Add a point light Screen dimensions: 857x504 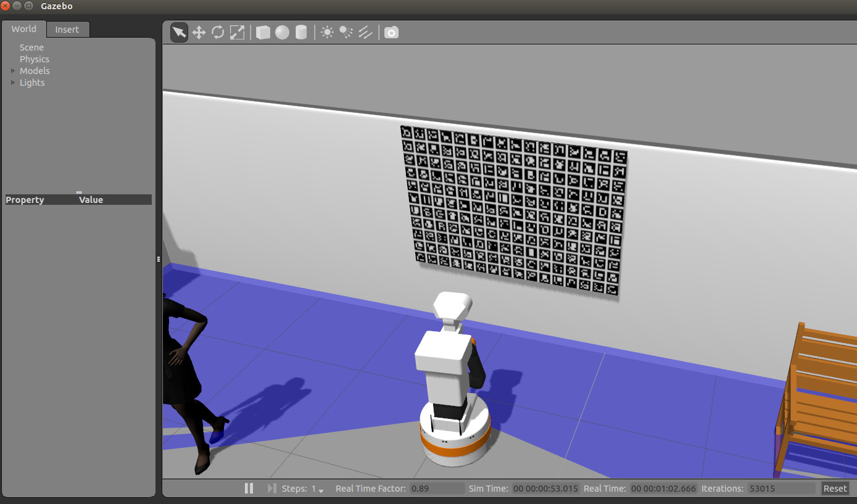click(327, 33)
